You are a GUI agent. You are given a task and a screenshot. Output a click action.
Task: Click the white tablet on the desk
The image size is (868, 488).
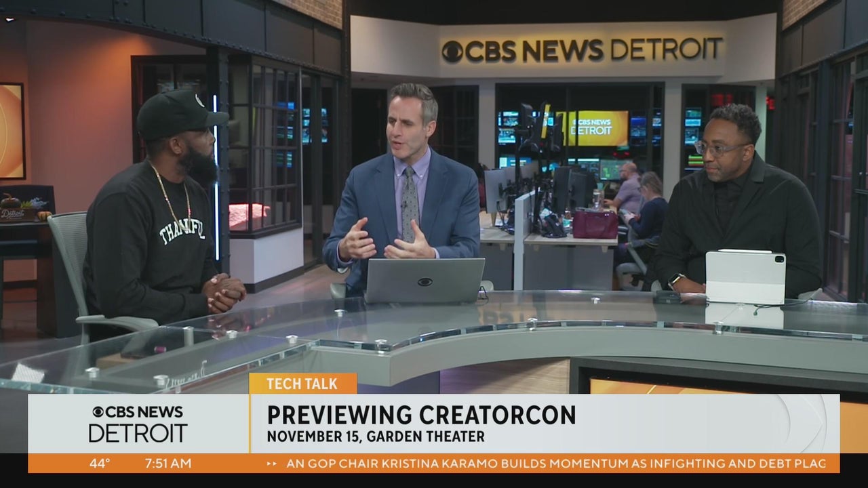(745, 277)
